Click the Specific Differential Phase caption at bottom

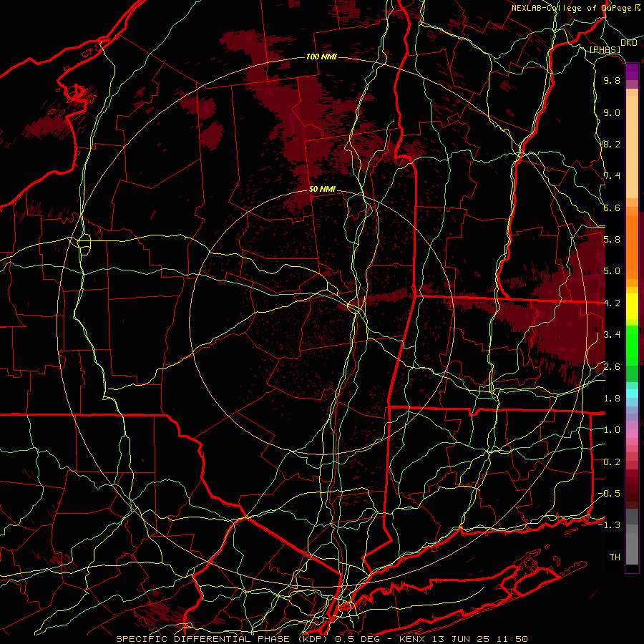click(321, 639)
